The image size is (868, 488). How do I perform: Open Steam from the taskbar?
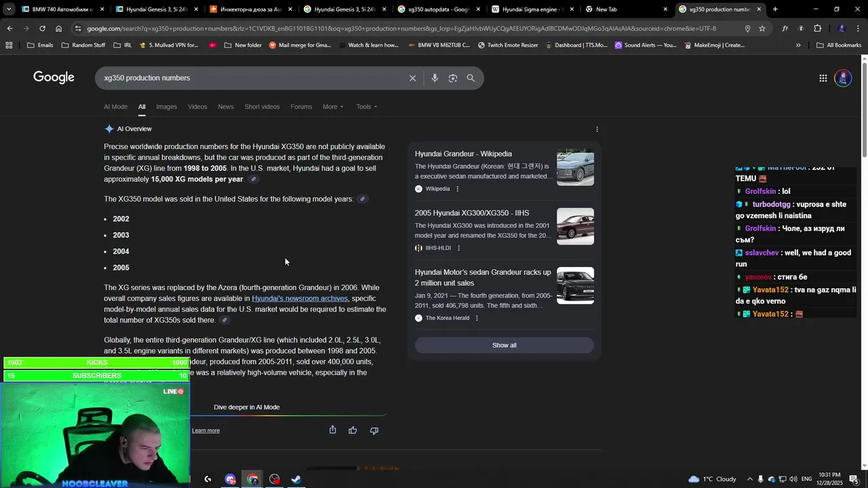click(296, 479)
